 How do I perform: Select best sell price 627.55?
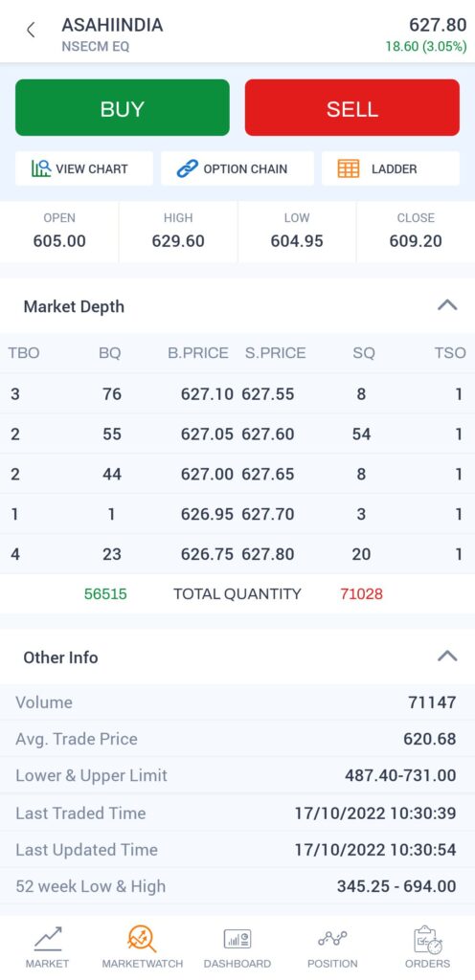(268, 394)
